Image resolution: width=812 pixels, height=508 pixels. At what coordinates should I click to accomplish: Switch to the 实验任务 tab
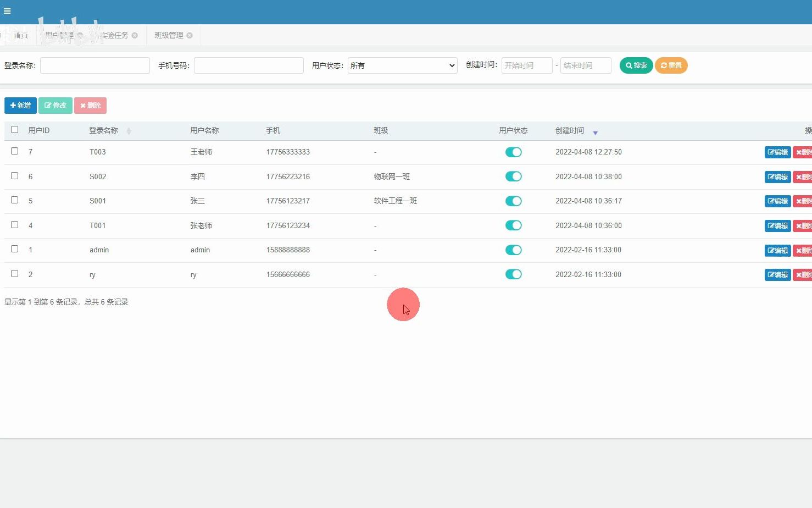click(114, 35)
